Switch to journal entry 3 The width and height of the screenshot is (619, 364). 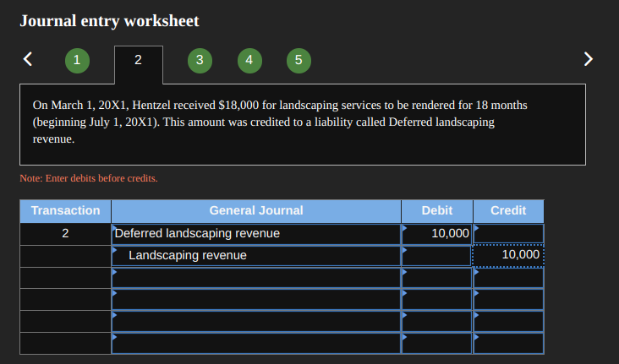[200, 60]
